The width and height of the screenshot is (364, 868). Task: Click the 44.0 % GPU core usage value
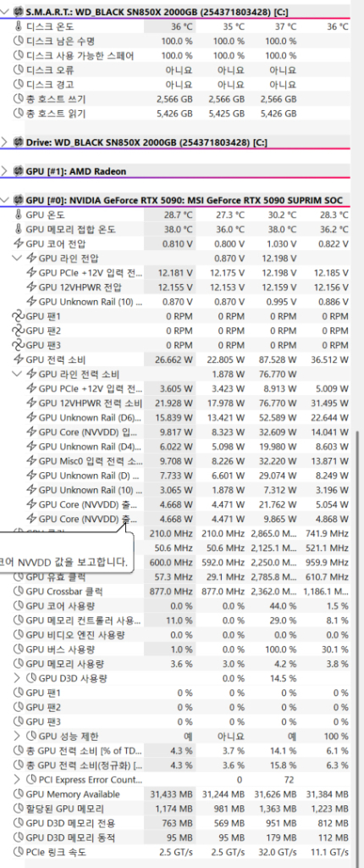[283, 605]
